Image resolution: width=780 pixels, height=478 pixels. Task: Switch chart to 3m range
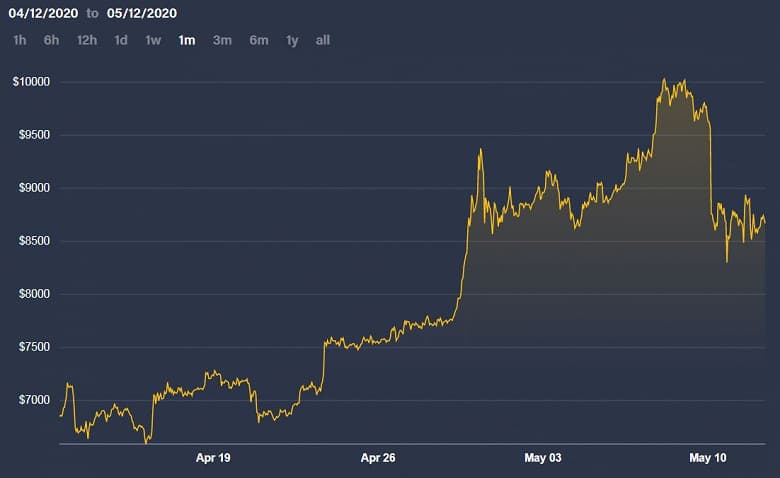222,40
